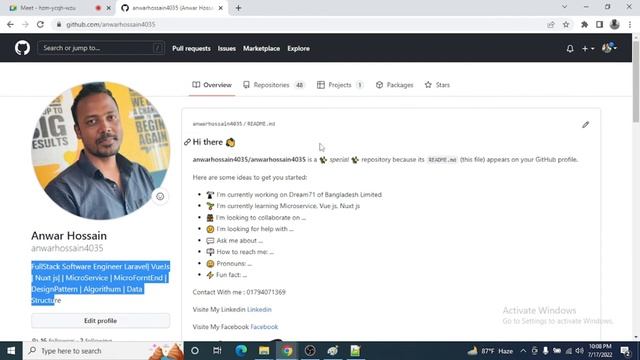This screenshot has width=640, height=360.
Task: Set status via smiley on avatar
Action: point(160,196)
